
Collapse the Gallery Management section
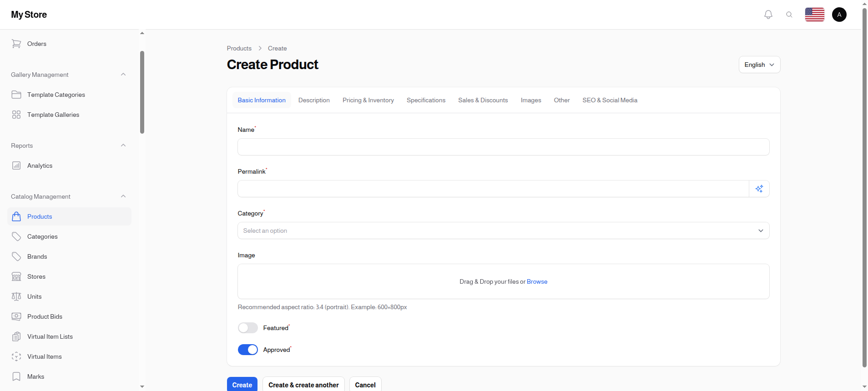pos(123,75)
